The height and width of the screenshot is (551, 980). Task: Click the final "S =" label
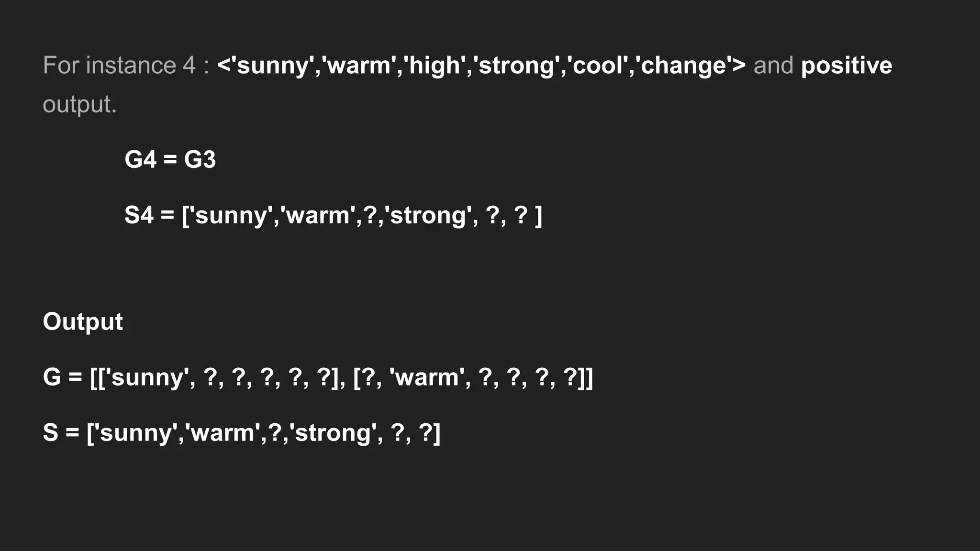[61, 433]
